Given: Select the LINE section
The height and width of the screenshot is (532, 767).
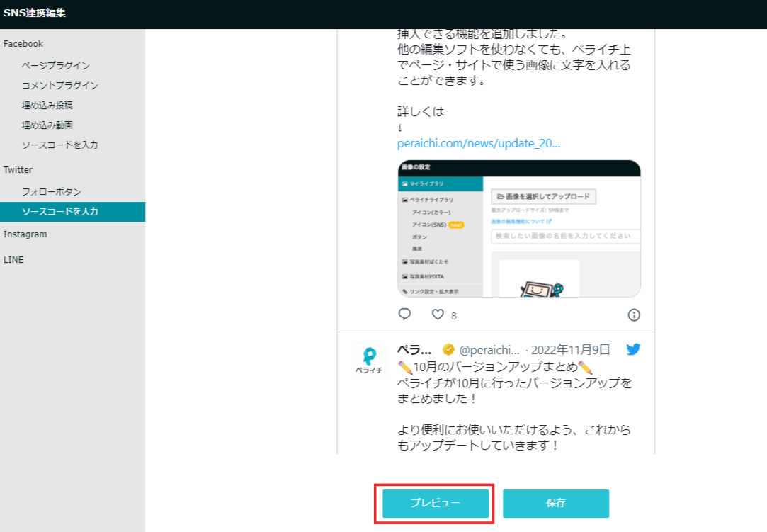Looking at the screenshot, I should point(13,260).
